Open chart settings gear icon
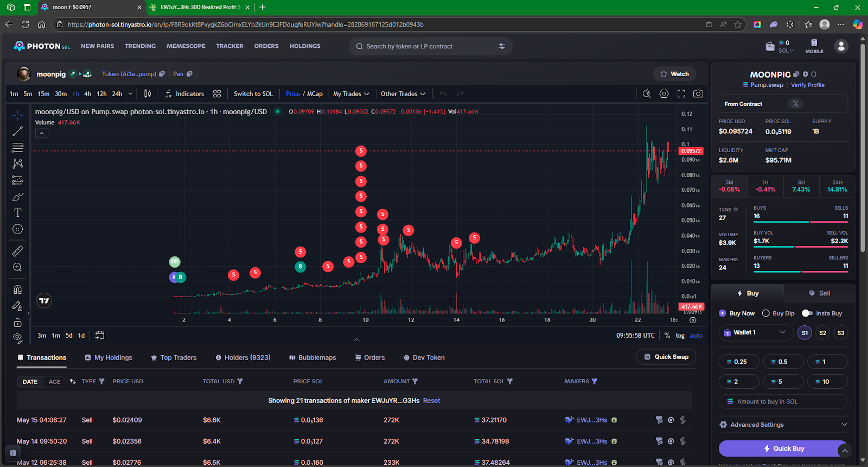This screenshot has width=868, height=467. coord(664,94)
